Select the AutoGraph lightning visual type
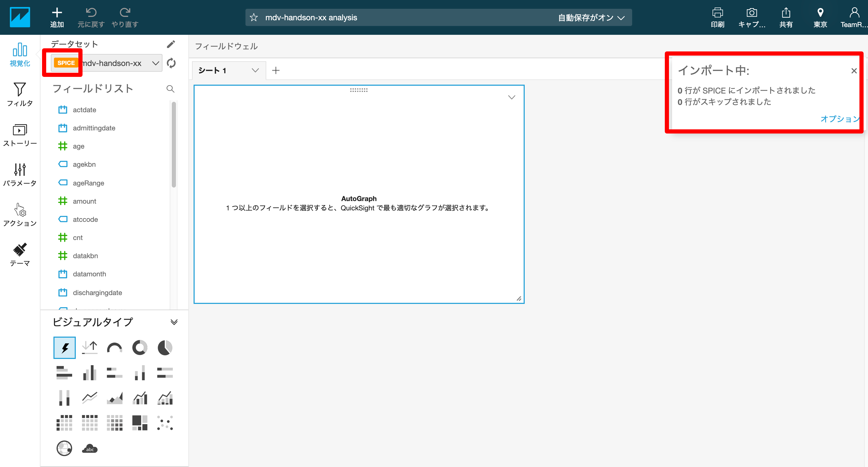The width and height of the screenshot is (868, 467). pyautogui.click(x=64, y=348)
